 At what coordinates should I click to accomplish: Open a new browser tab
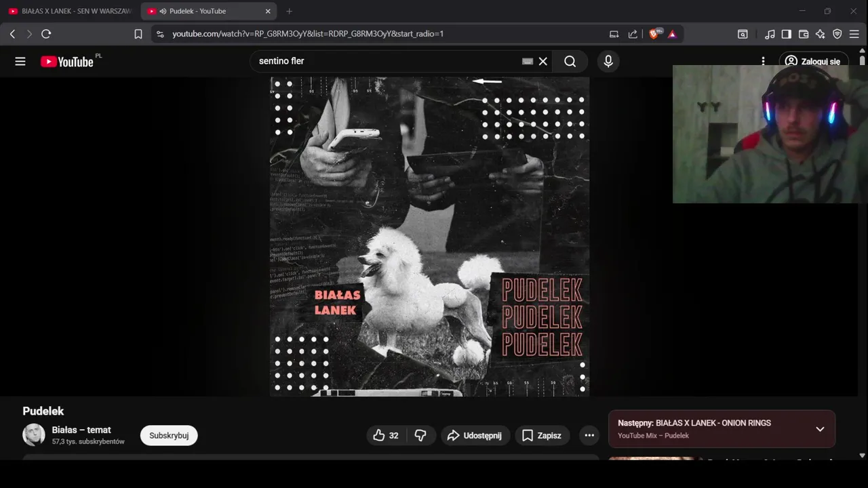click(x=290, y=11)
